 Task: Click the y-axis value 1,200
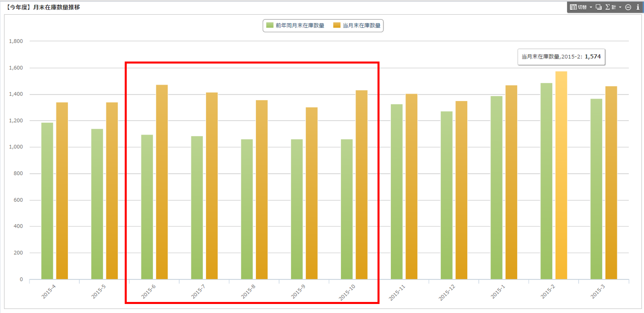[x=16, y=120]
